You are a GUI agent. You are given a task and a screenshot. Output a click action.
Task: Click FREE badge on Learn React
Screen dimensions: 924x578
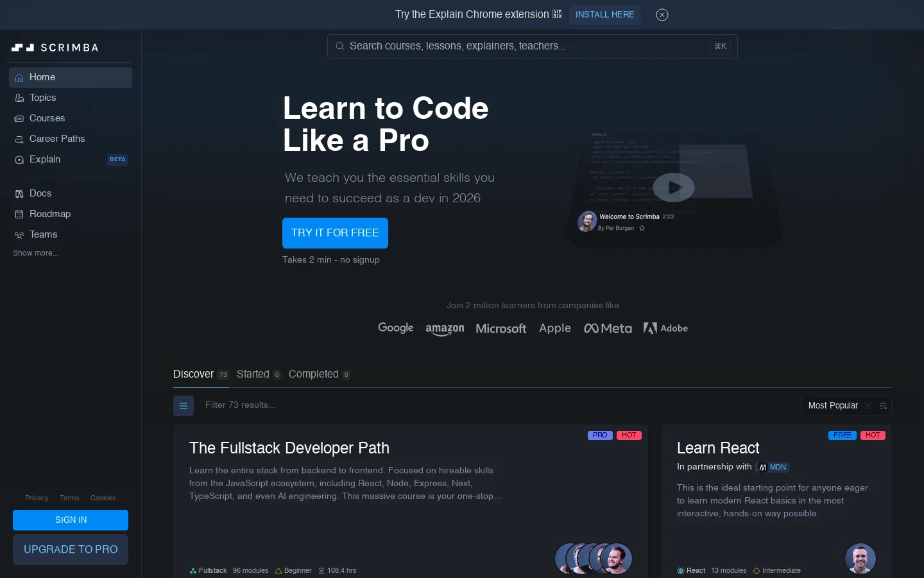pyautogui.click(x=843, y=435)
